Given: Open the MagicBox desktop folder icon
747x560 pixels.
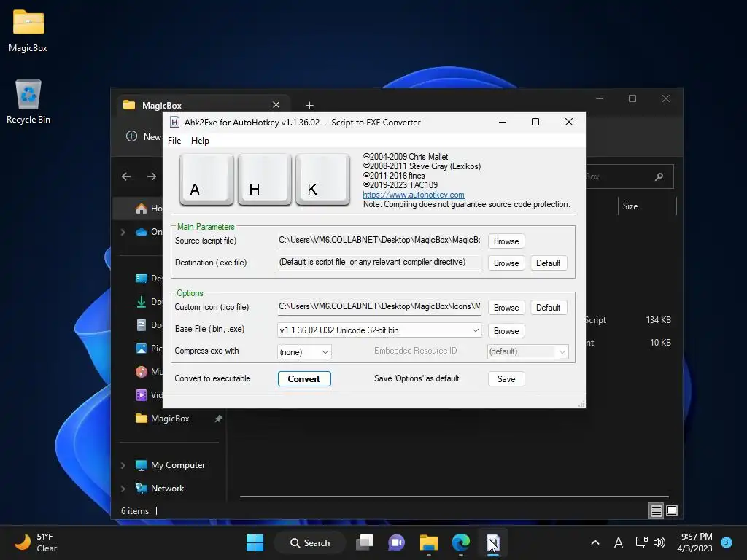Looking at the screenshot, I should point(28,31).
